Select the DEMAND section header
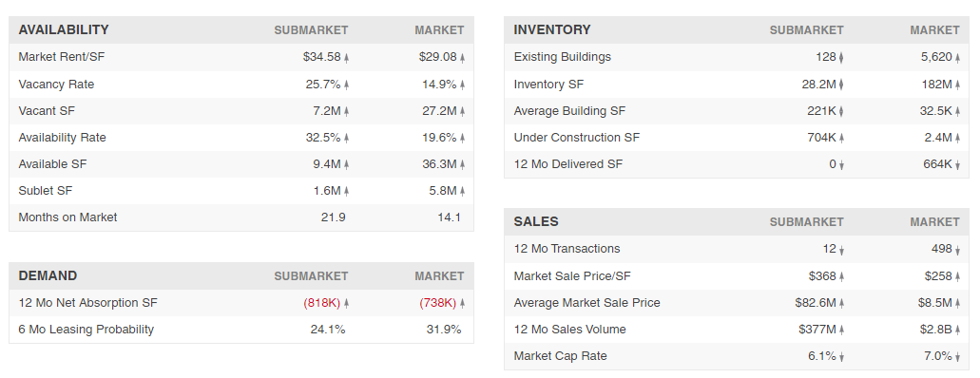Viewport: 980px width, 378px height. coord(48,275)
